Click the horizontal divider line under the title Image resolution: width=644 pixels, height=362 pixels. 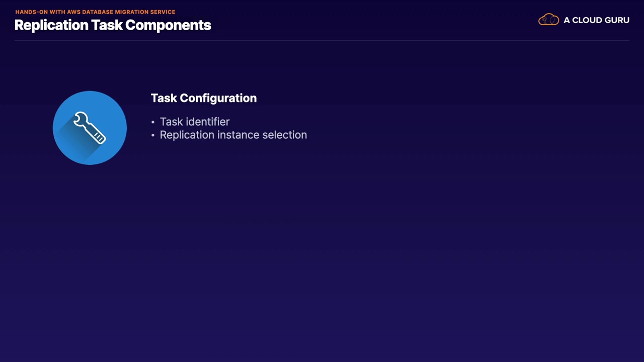click(322, 40)
